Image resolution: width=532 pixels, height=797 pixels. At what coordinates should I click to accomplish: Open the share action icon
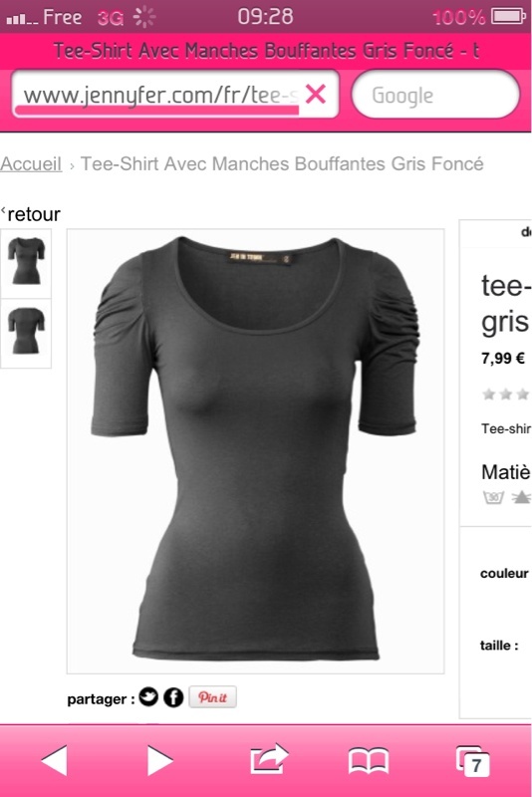pyautogui.click(x=269, y=759)
